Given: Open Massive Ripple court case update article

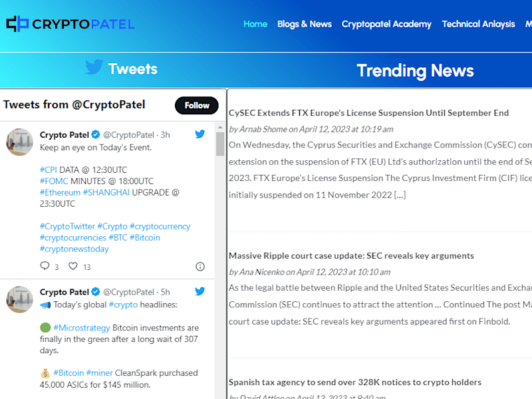Looking at the screenshot, I should 351,256.
